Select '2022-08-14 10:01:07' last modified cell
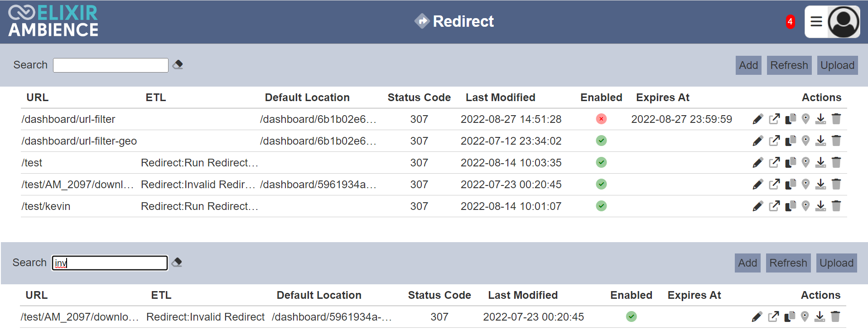This screenshot has height=331, width=868. click(x=511, y=206)
